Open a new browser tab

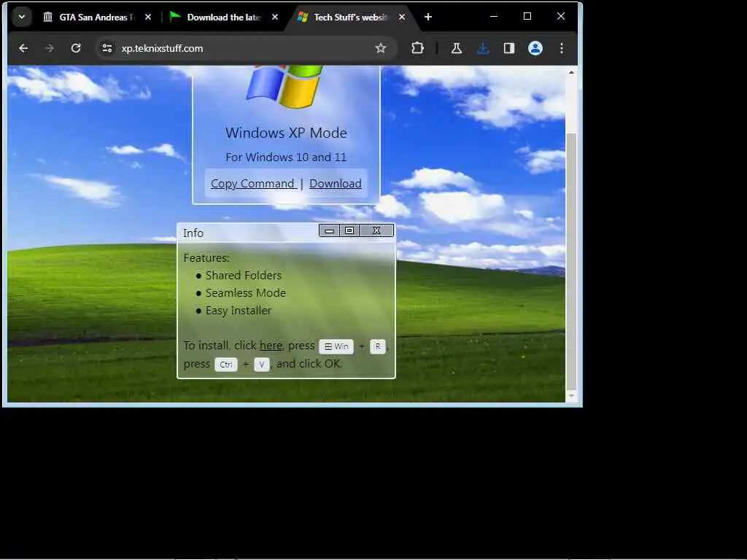click(427, 17)
